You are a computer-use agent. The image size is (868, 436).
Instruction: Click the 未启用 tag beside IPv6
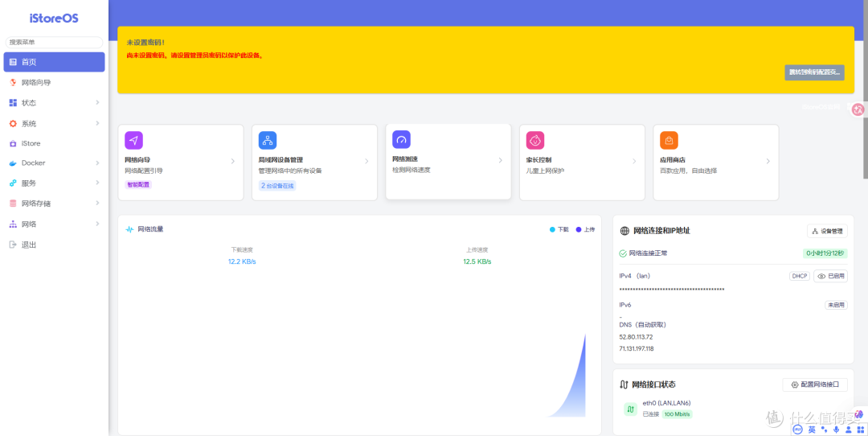click(836, 305)
